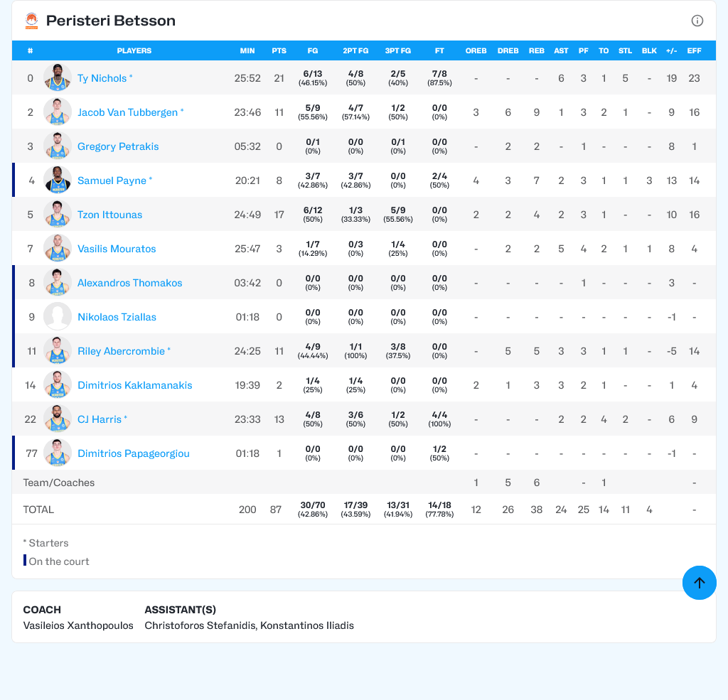Click Vasilis Mouratos avatar thumbnail
This screenshot has height=700, width=728.
click(58, 249)
